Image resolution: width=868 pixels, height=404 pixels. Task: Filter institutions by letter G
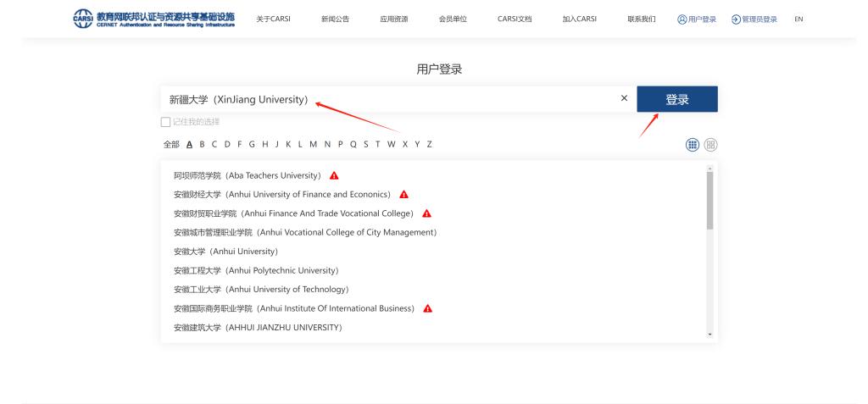252,145
